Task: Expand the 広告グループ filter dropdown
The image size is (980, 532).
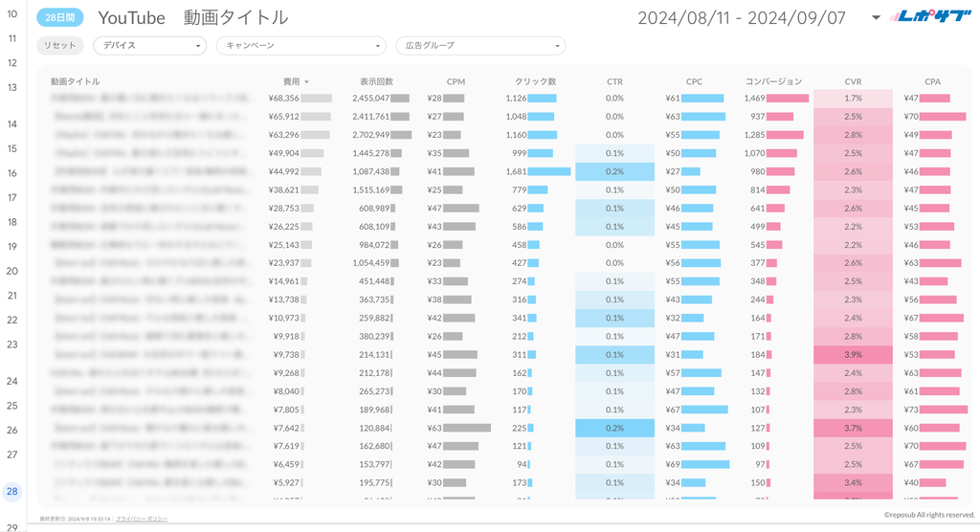Action: coord(480,46)
